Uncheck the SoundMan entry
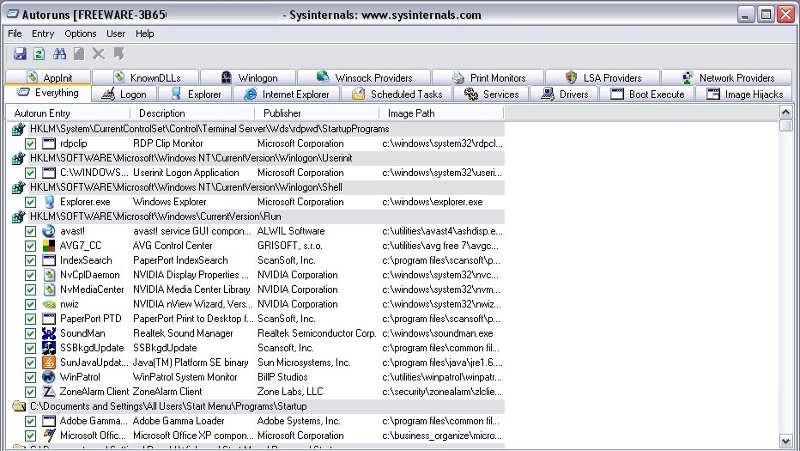The image size is (800, 451). (31, 333)
